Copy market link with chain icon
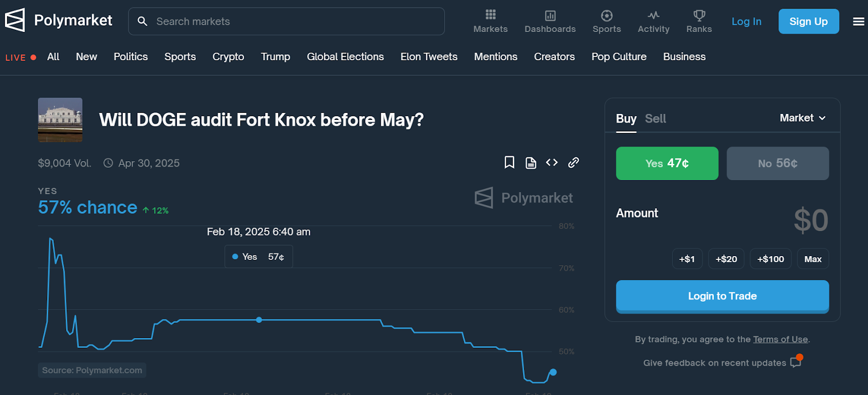This screenshot has height=395, width=868. 573,162
